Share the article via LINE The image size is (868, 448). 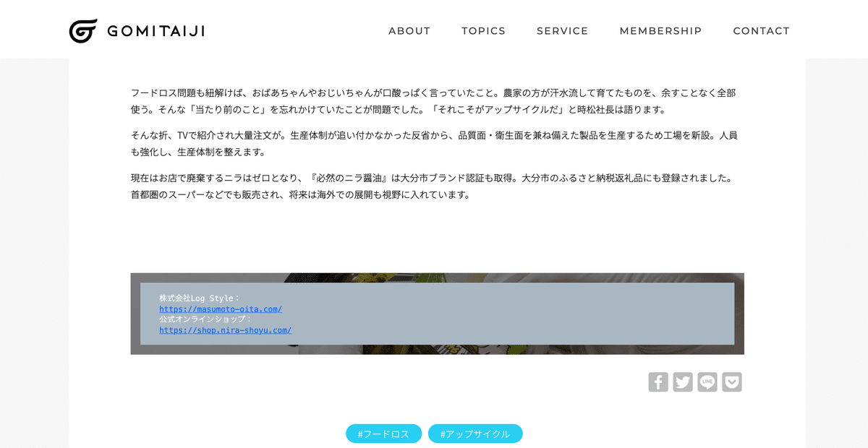coord(707,382)
